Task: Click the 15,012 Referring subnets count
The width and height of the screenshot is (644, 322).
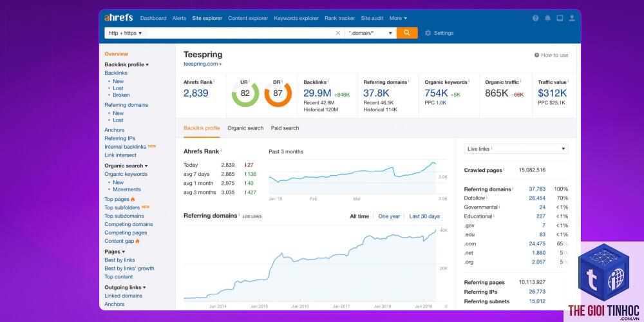Action: click(x=537, y=301)
